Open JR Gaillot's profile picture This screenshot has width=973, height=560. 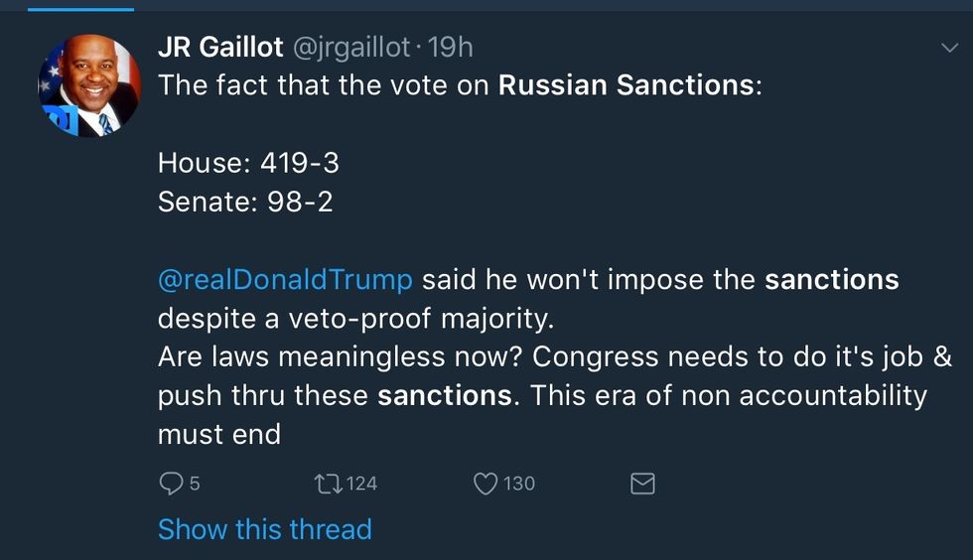(88, 85)
